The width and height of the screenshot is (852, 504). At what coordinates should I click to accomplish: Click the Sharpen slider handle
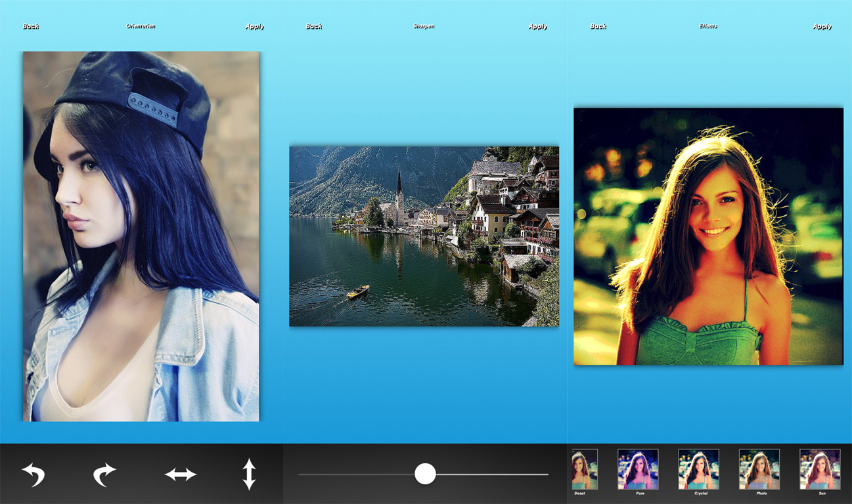pyautogui.click(x=425, y=474)
